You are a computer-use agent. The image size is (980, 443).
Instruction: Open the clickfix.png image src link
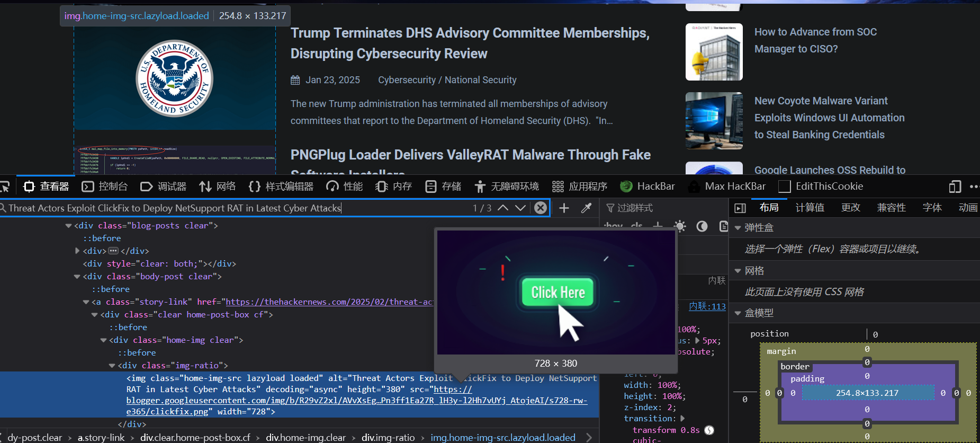[x=357, y=400]
